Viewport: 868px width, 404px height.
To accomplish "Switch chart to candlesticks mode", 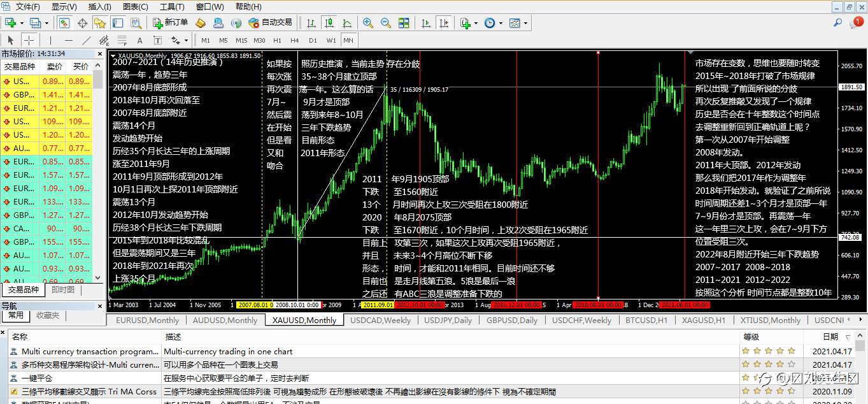I will pos(329,22).
